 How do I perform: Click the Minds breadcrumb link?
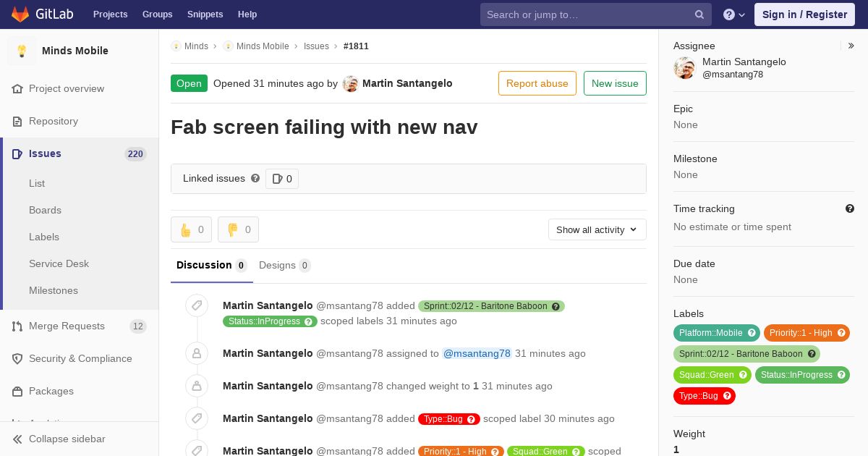(x=196, y=46)
